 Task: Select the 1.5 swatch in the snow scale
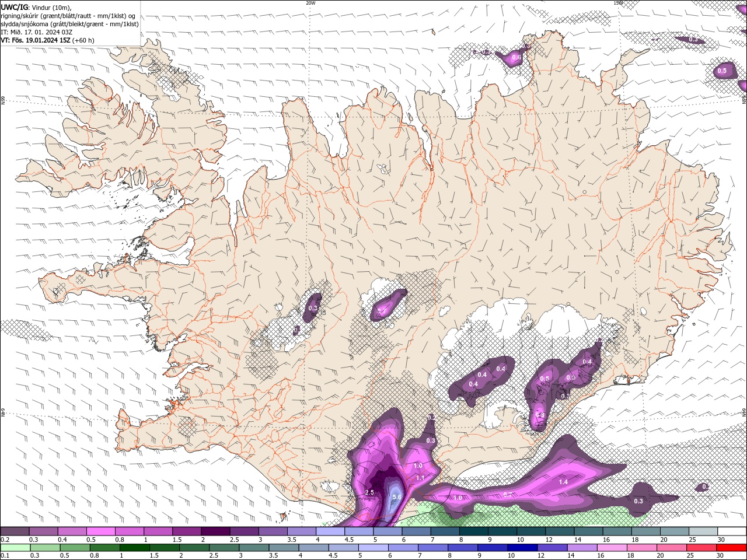pyautogui.click(x=187, y=531)
